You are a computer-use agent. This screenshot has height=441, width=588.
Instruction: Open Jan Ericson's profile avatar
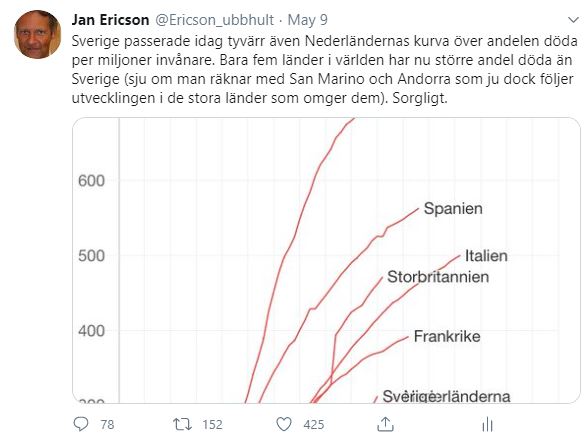pos(38,34)
